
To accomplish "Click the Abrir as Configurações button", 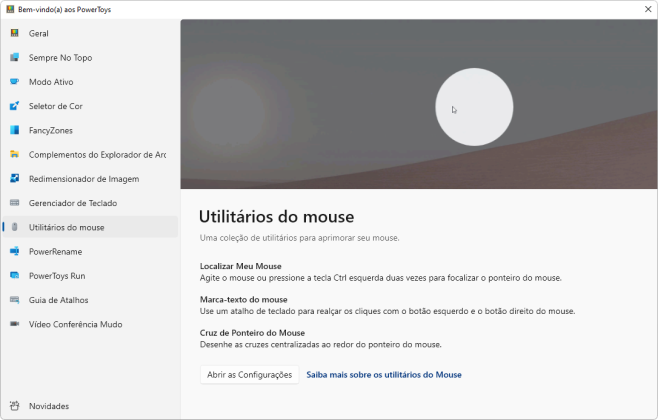I will [x=249, y=375].
